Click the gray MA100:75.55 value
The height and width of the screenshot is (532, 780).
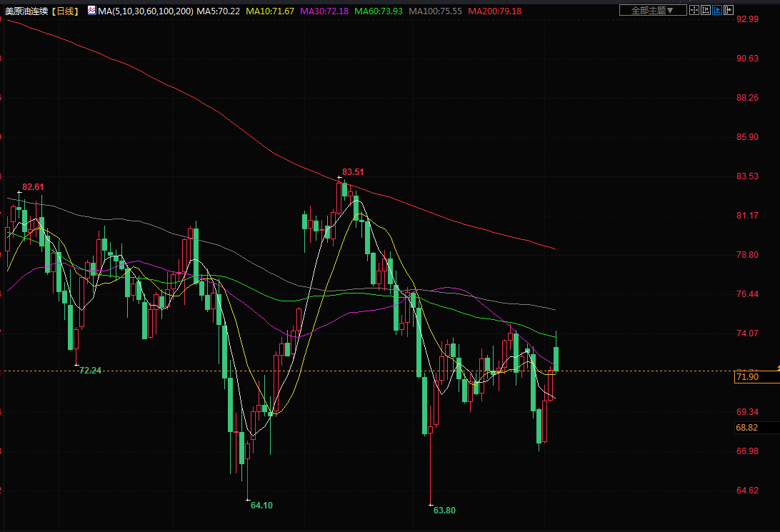click(435, 11)
